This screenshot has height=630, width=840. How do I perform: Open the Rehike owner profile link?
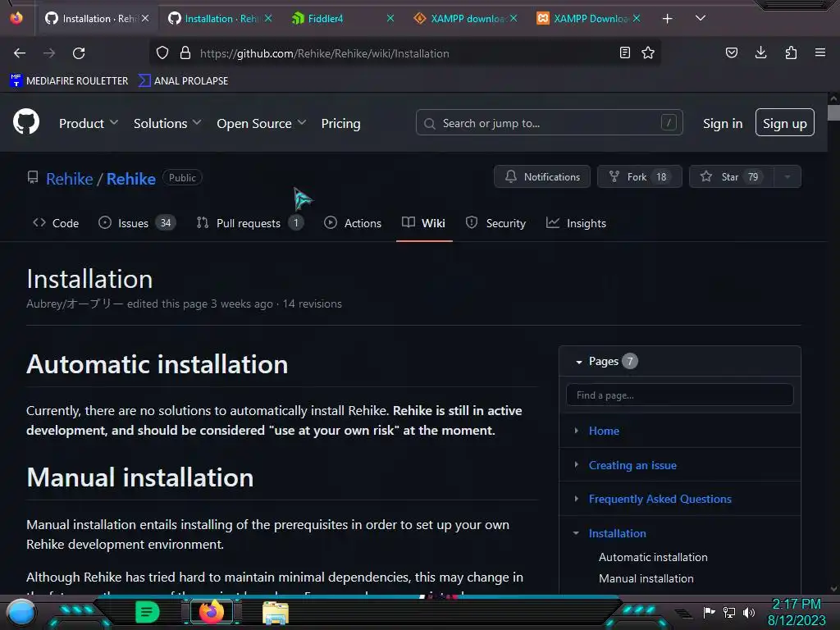(70, 179)
